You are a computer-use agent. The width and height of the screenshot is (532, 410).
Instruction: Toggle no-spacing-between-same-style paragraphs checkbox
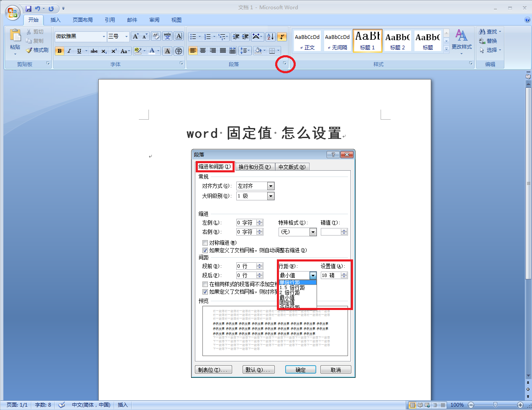pos(205,284)
